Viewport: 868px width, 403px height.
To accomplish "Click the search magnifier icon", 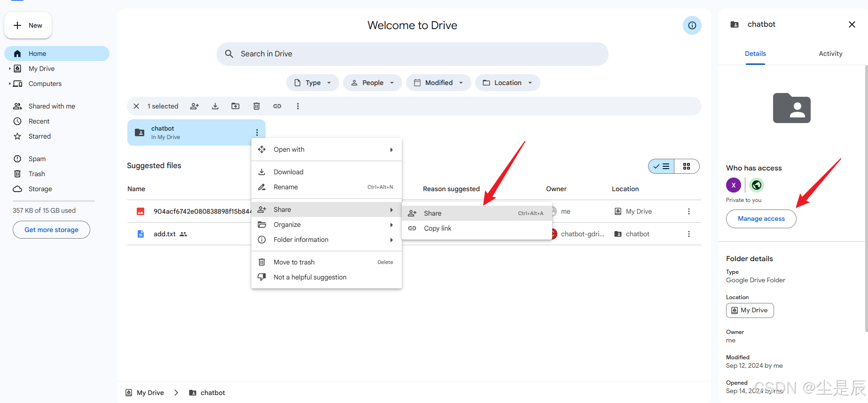I will [229, 54].
